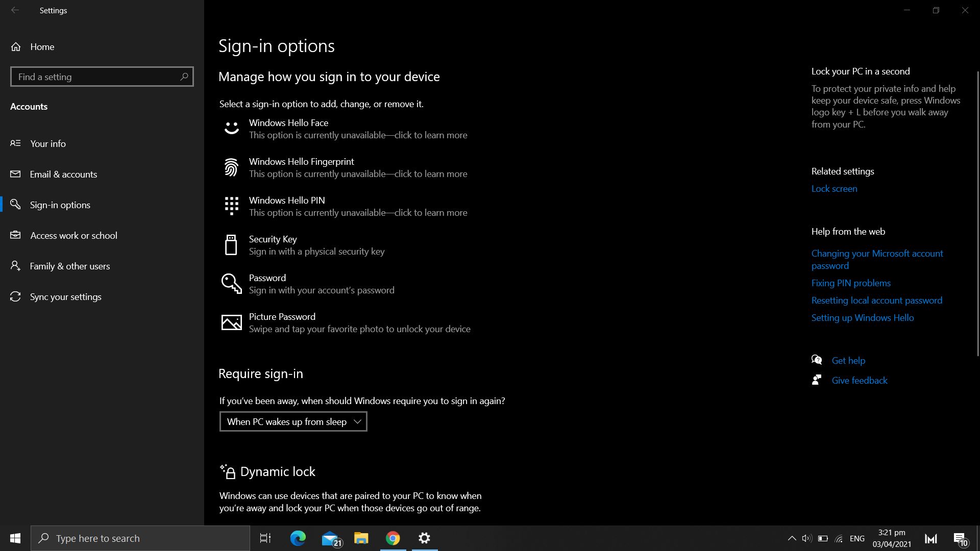Open the clock showing 3:21 pm
The height and width of the screenshot is (551, 980).
pyautogui.click(x=892, y=538)
